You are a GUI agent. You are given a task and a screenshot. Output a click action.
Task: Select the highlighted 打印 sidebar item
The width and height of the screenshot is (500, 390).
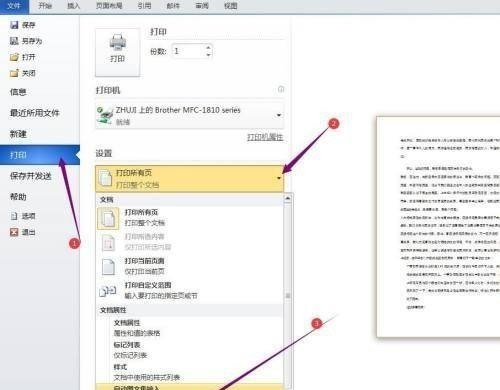pos(40,155)
